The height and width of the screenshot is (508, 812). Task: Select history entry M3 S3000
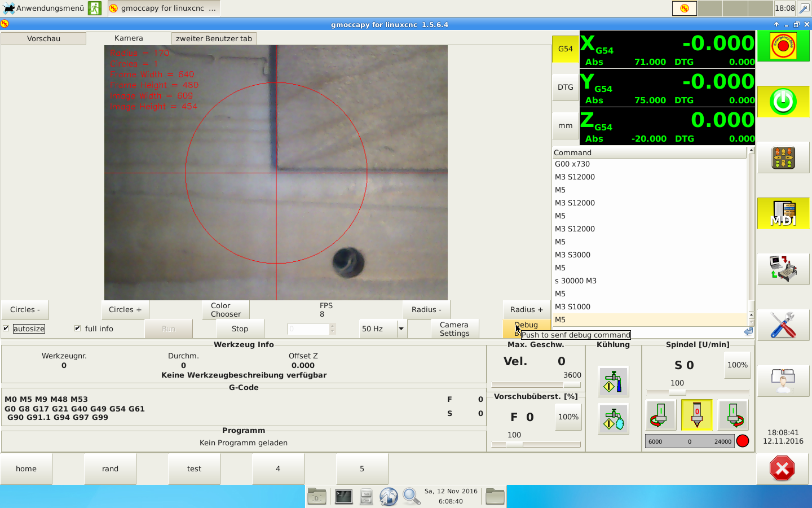(x=650, y=255)
